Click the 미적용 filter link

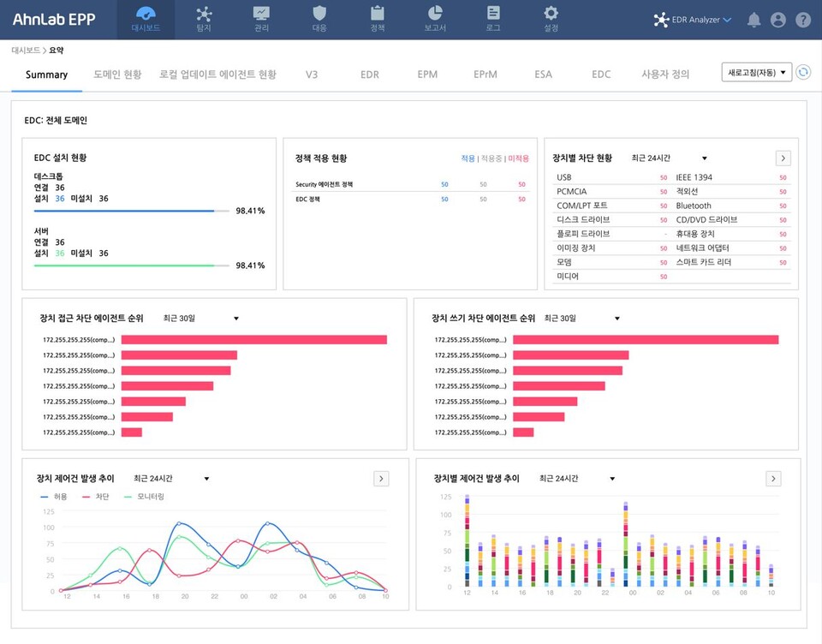pos(517,159)
